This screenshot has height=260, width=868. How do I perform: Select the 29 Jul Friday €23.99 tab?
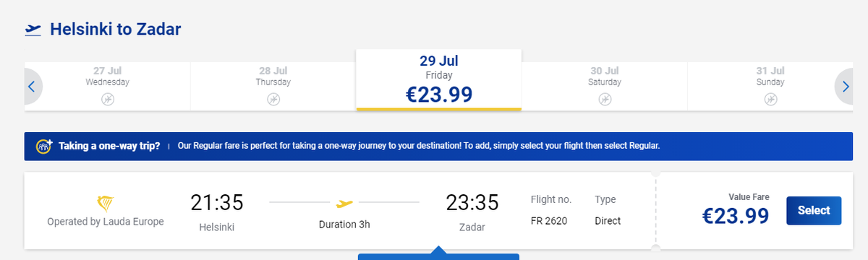coord(438,80)
